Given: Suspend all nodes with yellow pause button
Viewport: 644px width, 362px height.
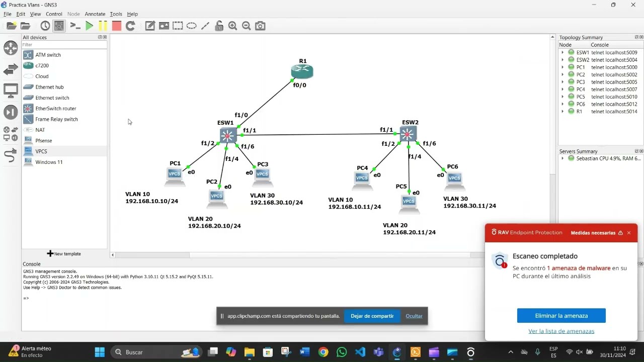Looking at the screenshot, I should click(103, 26).
